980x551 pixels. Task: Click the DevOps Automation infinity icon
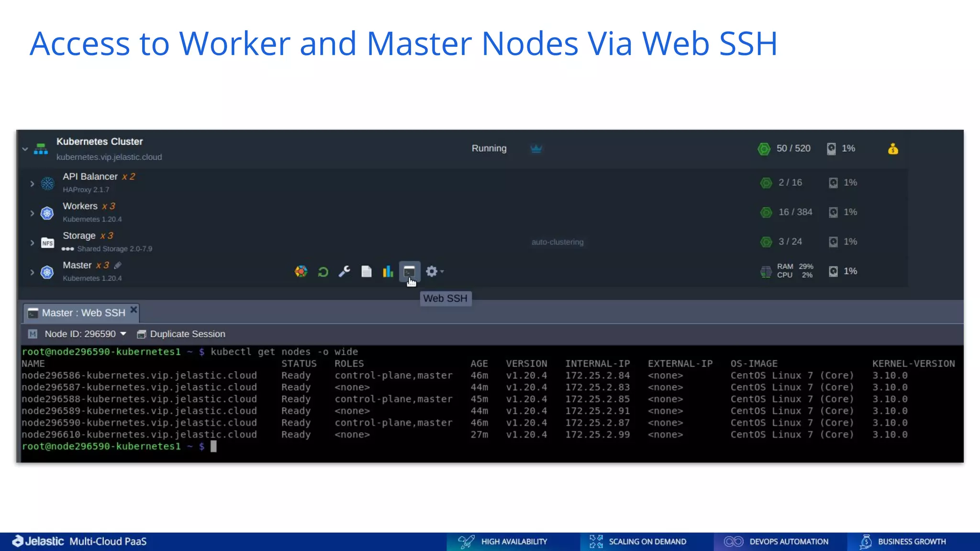(734, 541)
